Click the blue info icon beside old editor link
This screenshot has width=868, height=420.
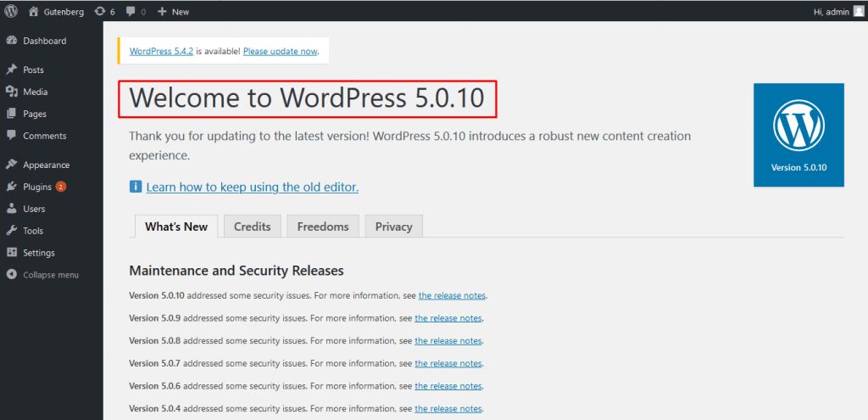[x=136, y=186]
